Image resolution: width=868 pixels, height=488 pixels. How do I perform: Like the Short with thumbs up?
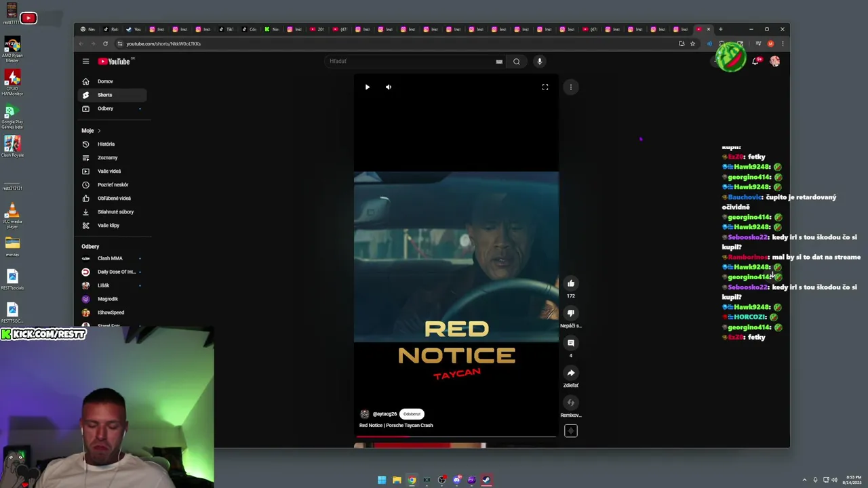(571, 283)
